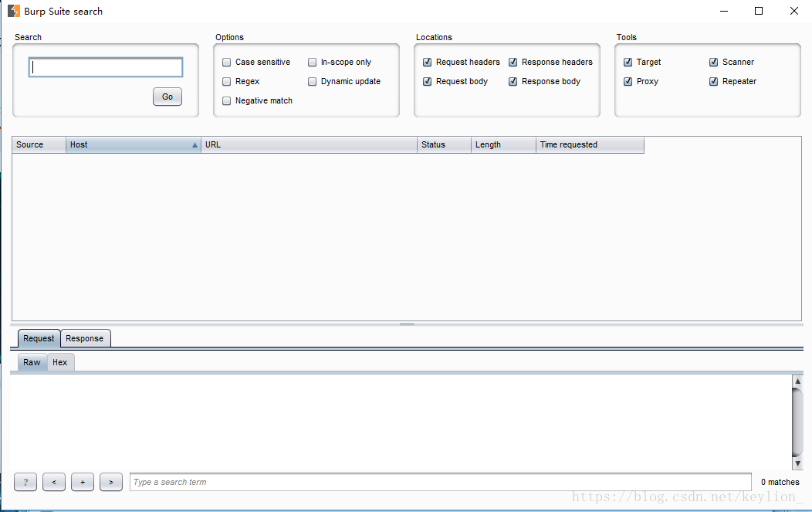Enable the Regex checkbox
The width and height of the screenshot is (812, 512).
pos(226,81)
